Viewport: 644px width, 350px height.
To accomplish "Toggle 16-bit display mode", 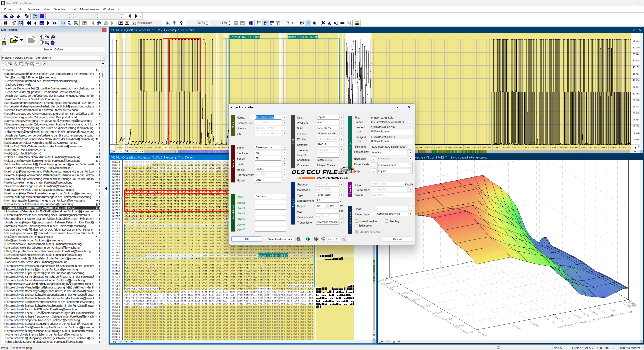I will [265, 23].
